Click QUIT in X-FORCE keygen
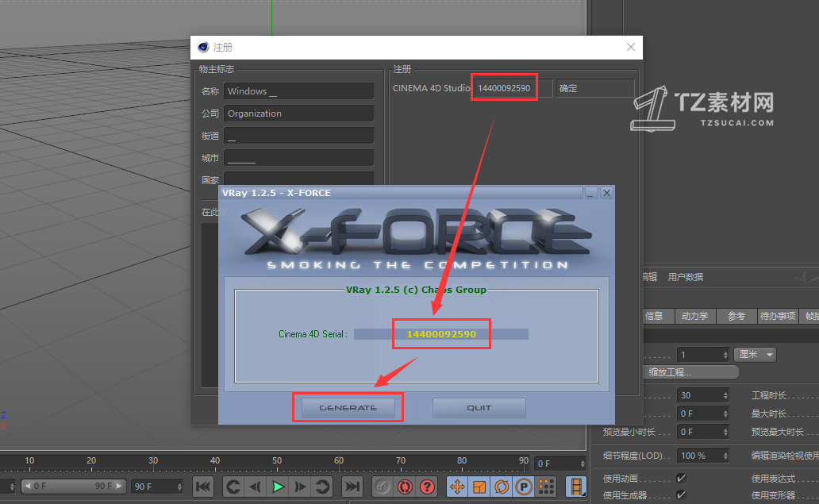 (479, 407)
